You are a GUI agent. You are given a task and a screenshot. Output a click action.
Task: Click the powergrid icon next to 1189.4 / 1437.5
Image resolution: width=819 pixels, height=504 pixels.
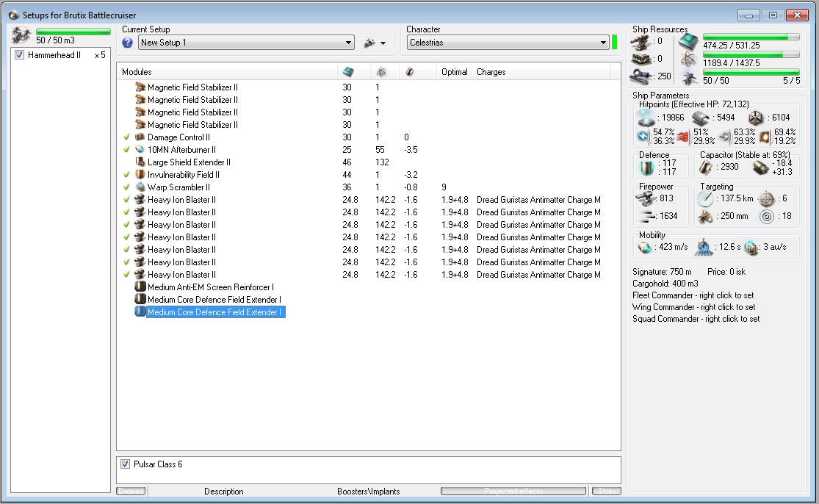tap(688, 59)
